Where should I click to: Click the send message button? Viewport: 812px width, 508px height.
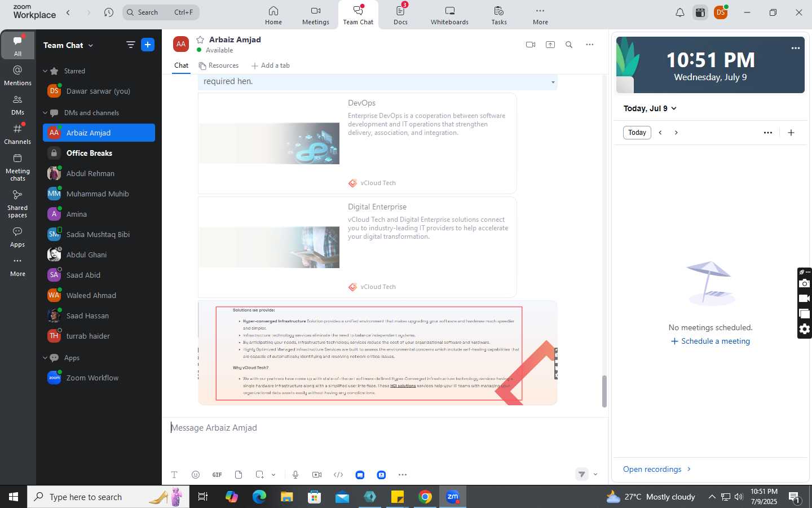(582, 474)
